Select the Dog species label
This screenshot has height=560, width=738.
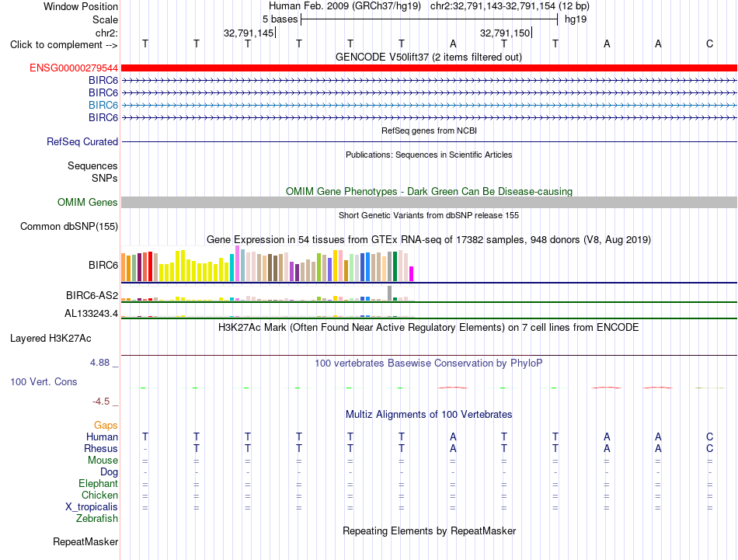tap(109, 472)
